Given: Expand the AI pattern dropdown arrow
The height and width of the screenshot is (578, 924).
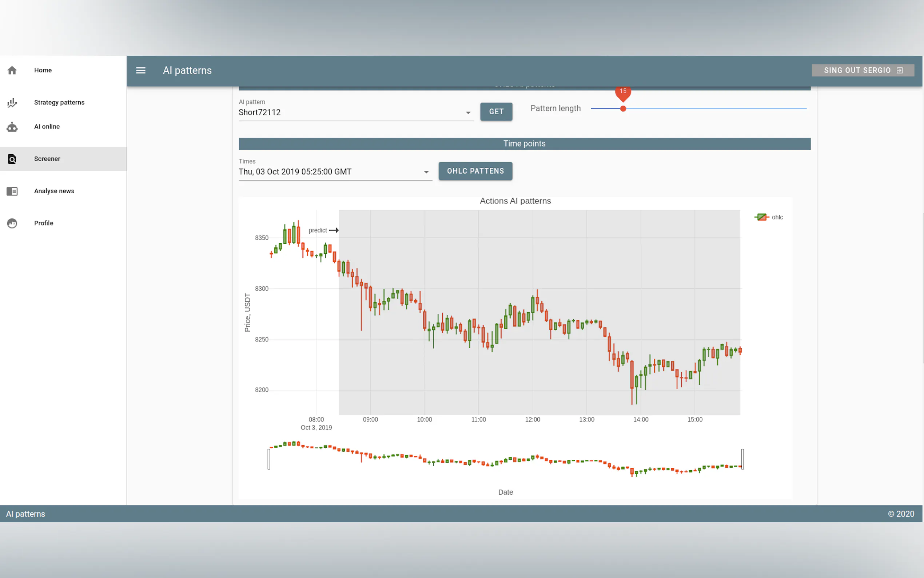Looking at the screenshot, I should pyautogui.click(x=468, y=113).
